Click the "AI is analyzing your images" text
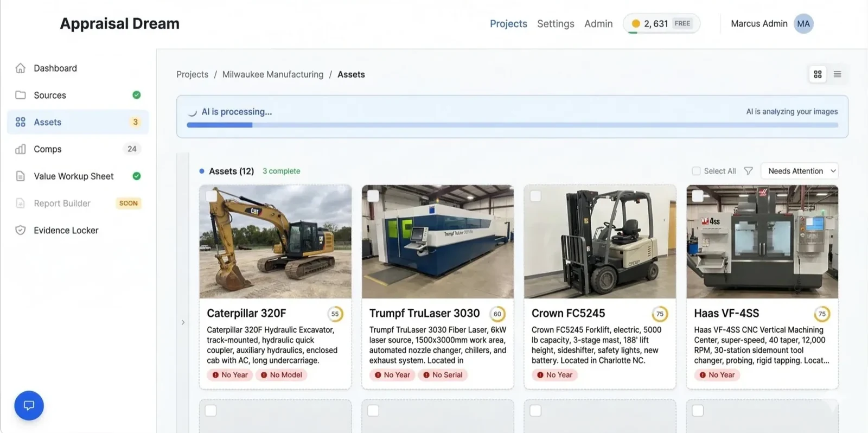Screen dimensions: 868x433 tap(792, 112)
